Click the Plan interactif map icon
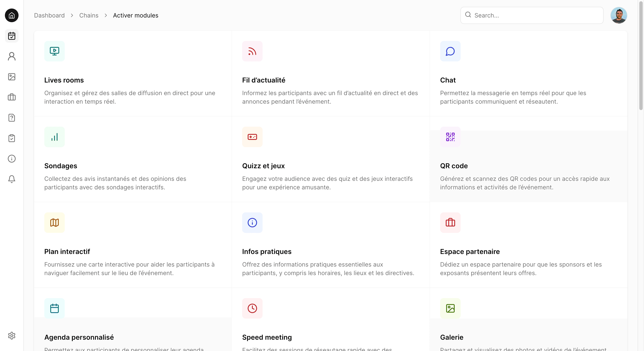Viewport: 644px width, 351px height. [x=55, y=223]
